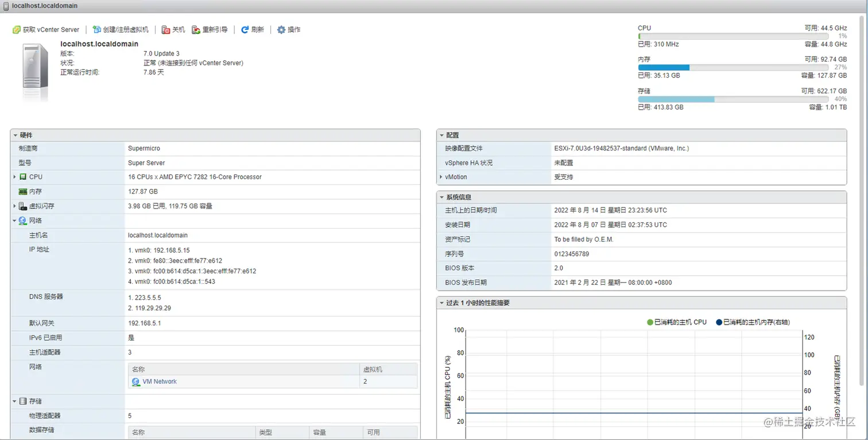The height and width of the screenshot is (440, 868).
Task: Click the 创建/注册虚拟机 icon
Action: 96,30
